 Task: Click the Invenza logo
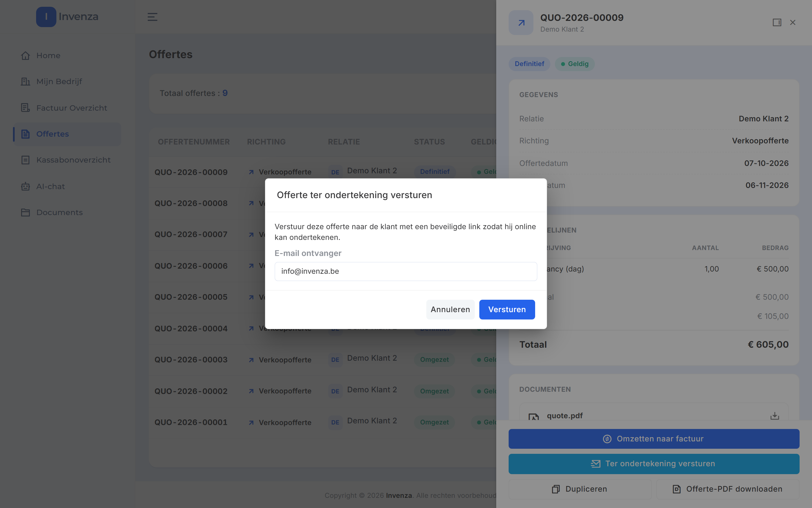tap(67, 17)
